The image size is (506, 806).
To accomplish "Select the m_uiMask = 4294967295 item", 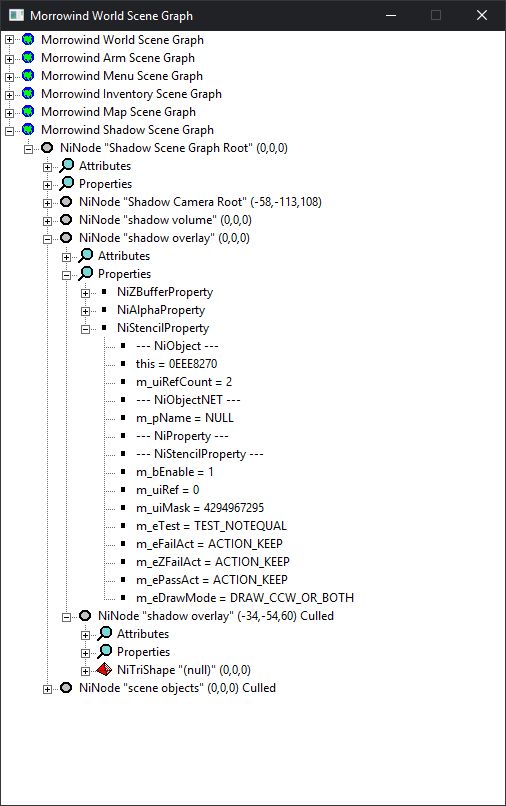I will click(200, 508).
